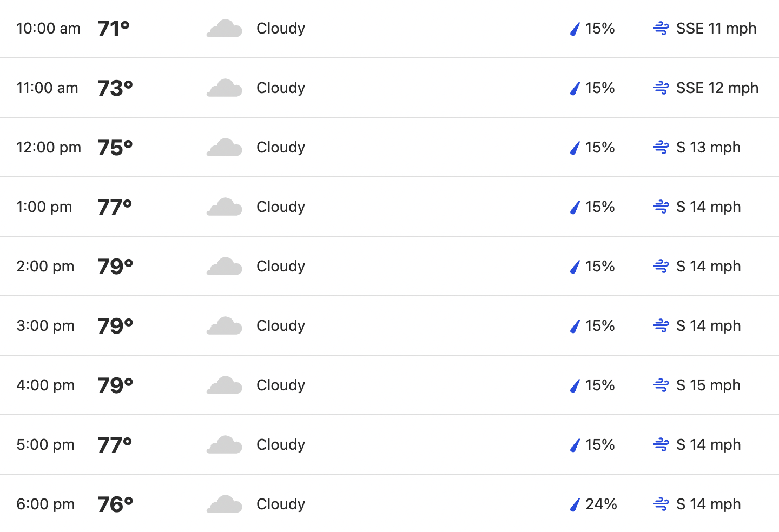Open the 1:00 pm hourly forecast row
779x532 pixels.
tap(389, 207)
